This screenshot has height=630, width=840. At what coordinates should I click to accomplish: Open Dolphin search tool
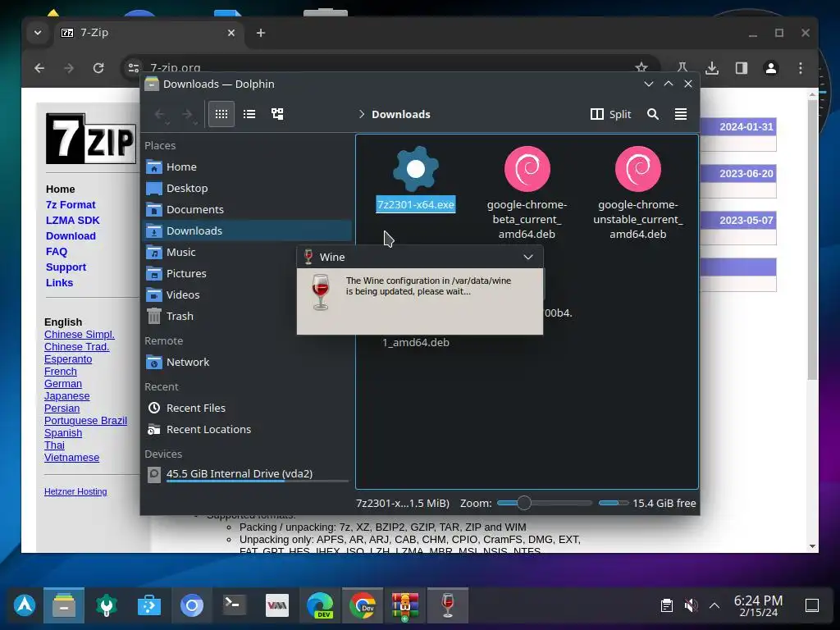pos(652,114)
